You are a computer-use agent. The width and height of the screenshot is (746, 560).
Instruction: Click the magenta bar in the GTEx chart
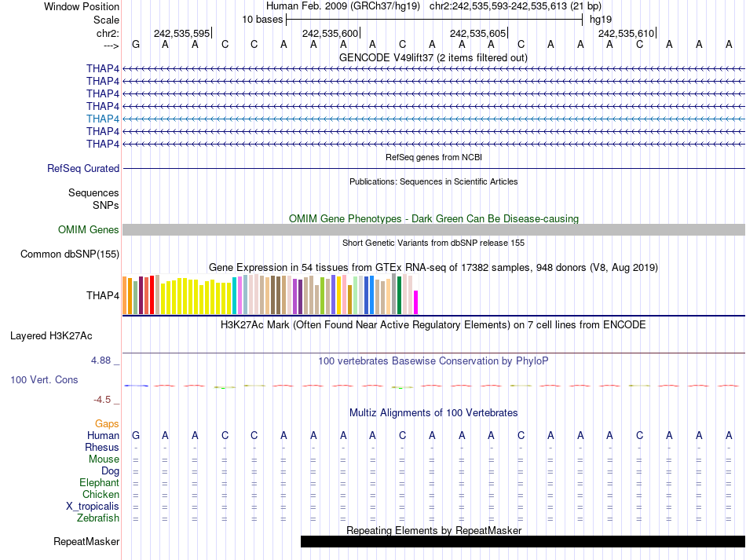[416, 302]
